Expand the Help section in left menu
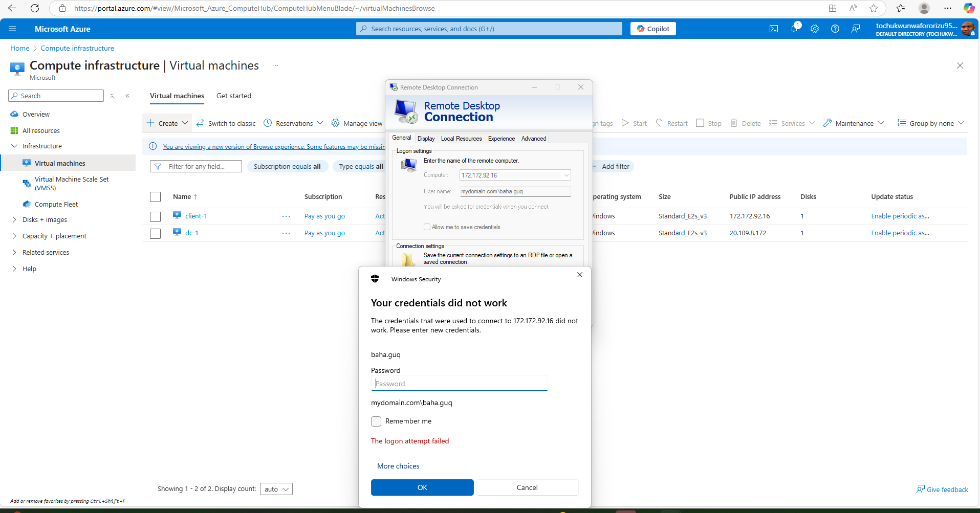Screen dimensions: 980x513 pyautogui.click(x=14, y=269)
